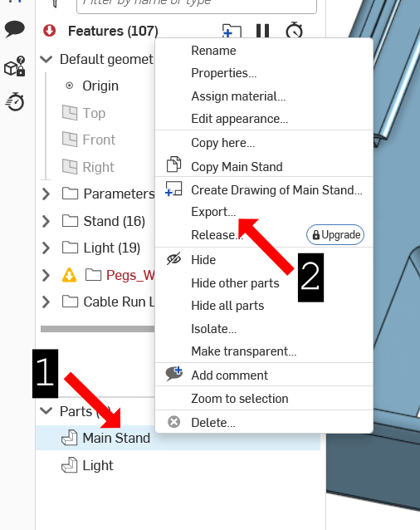The image size is (420, 530).
Task: Select the Origin feature row
Action: [100, 86]
